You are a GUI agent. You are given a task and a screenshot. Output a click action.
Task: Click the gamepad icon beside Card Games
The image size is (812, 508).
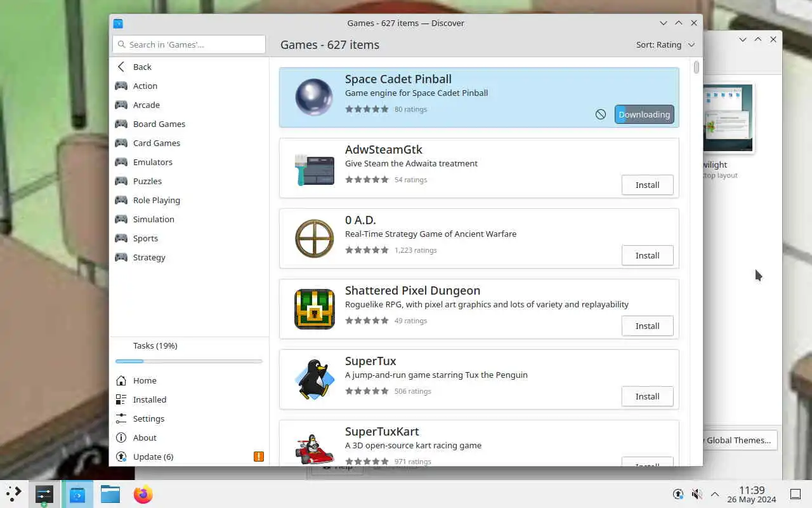tap(121, 143)
